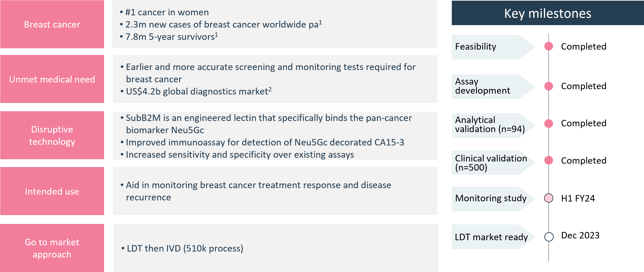Select the Assay development timeline dot
The width and height of the screenshot is (644, 272).
549,86
